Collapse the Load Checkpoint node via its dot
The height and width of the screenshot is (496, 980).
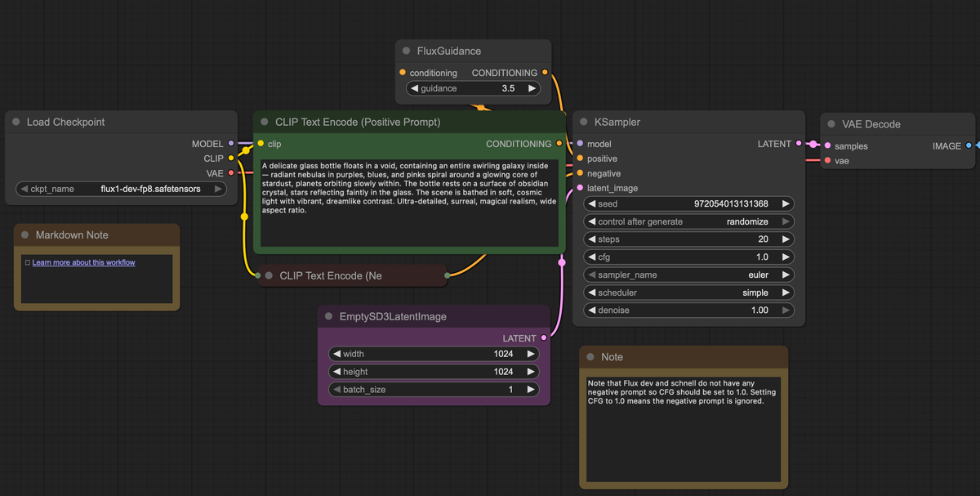(16, 122)
